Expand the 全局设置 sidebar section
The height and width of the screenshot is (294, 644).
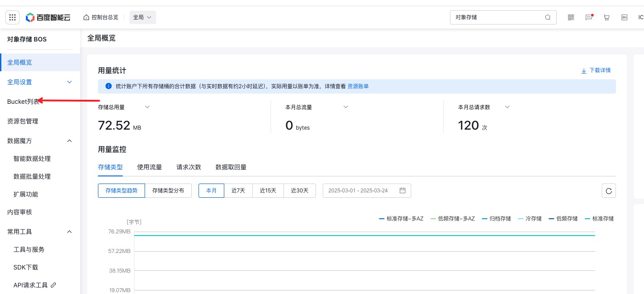click(69, 82)
